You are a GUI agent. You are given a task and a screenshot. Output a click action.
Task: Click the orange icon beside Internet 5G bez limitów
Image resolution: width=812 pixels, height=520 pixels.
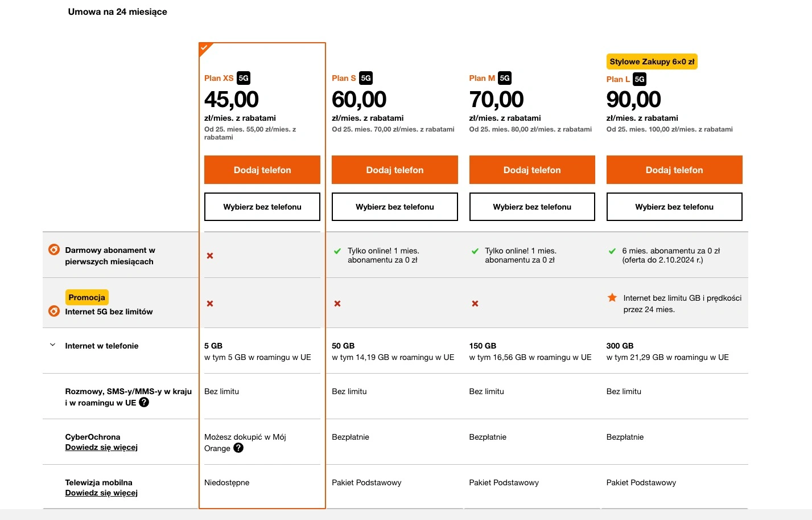tap(54, 311)
